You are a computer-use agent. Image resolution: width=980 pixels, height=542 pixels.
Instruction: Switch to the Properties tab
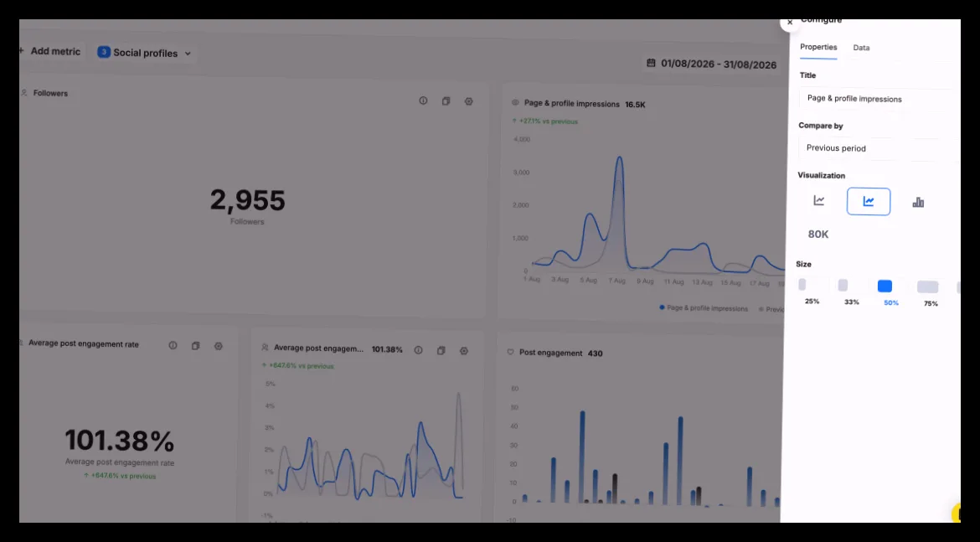(818, 48)
